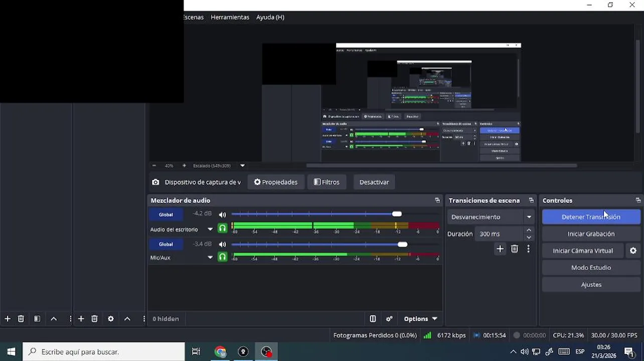Image resolution: width=644 pixels, height=361 pixels.
Task: Click the ESP language indicator
Action: click(580, 352)
